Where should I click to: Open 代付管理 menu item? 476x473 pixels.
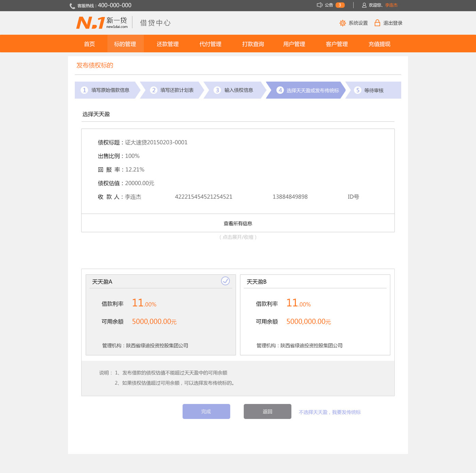210,44
